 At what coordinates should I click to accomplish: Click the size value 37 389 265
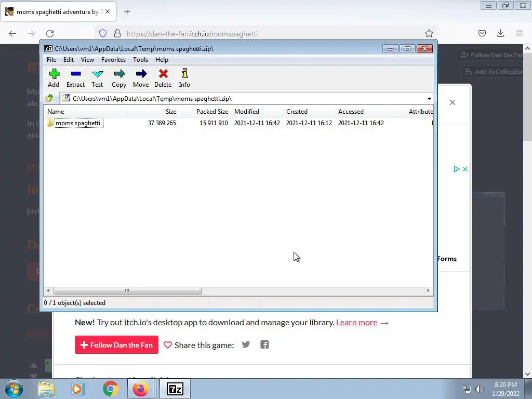click(x=162, y=123)
